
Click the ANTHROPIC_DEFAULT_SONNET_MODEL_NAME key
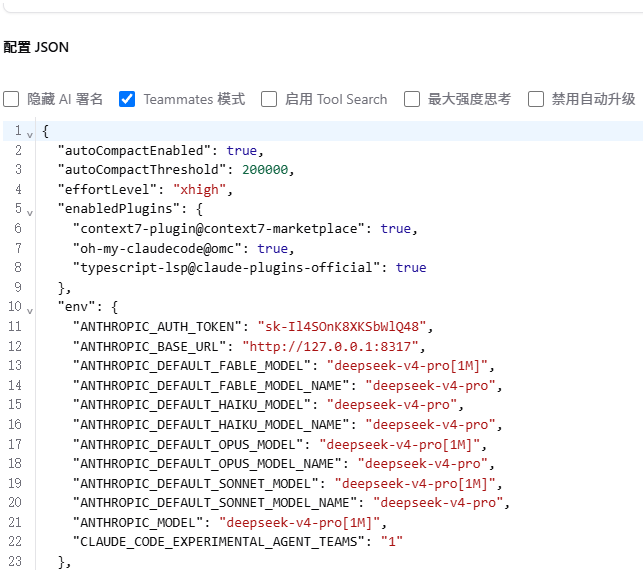tap(215, 503)
